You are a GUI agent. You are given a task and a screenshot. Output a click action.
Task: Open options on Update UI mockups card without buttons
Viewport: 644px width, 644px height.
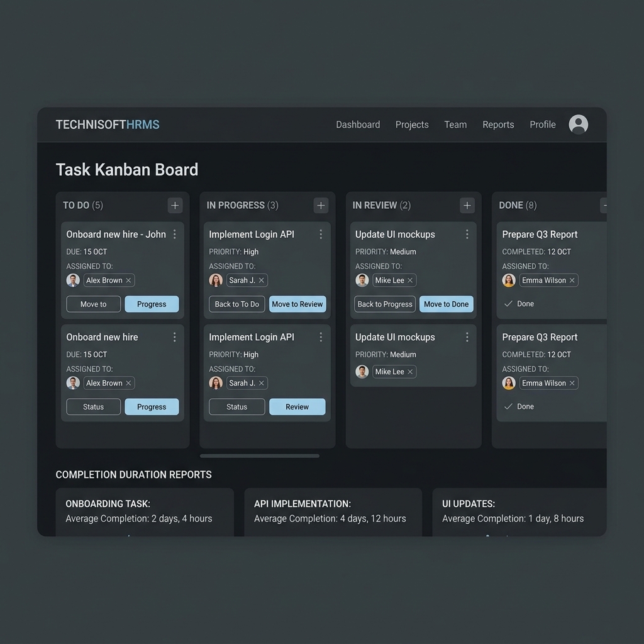pos(467,337)
